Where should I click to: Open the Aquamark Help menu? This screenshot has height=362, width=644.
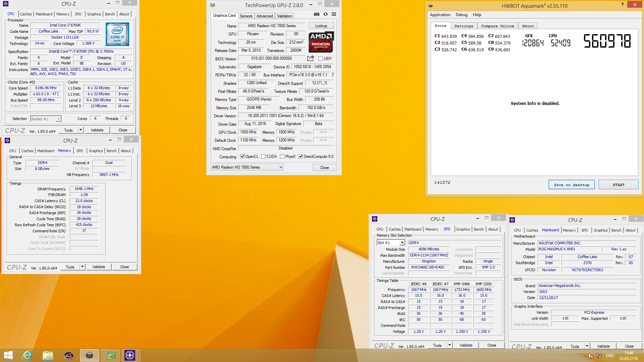(x=477, y=15)
